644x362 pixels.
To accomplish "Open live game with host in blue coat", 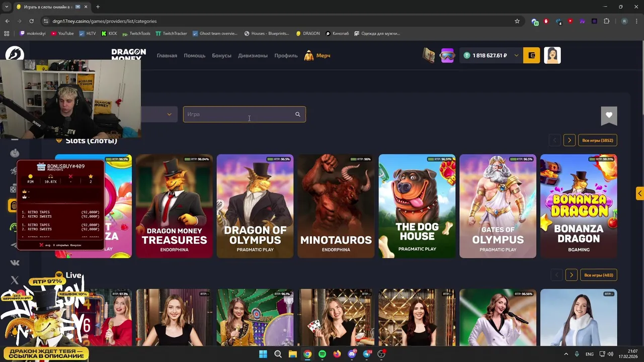I will pyautogui.click(x=579, y=318).
